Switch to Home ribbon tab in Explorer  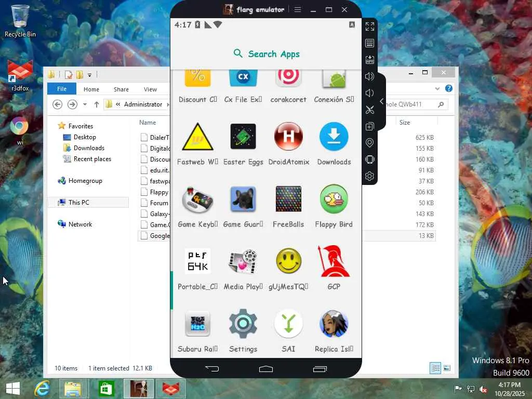[91, 89]
